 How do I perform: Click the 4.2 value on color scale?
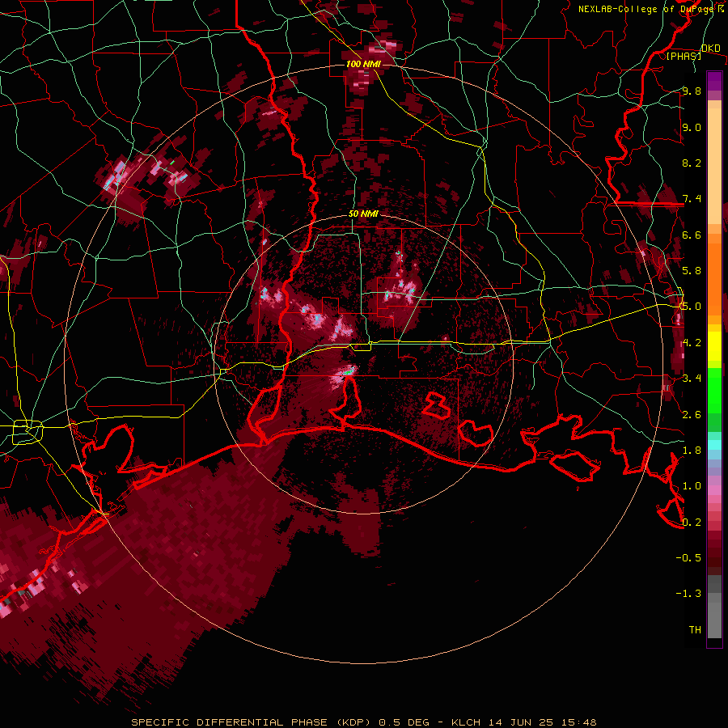[x=692, y=343]
